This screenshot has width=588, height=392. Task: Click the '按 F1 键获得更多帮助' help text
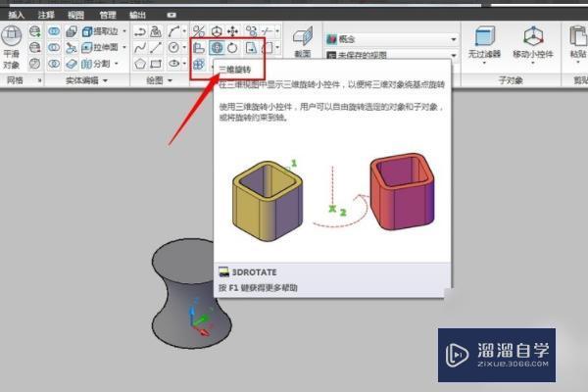[258, 288]
